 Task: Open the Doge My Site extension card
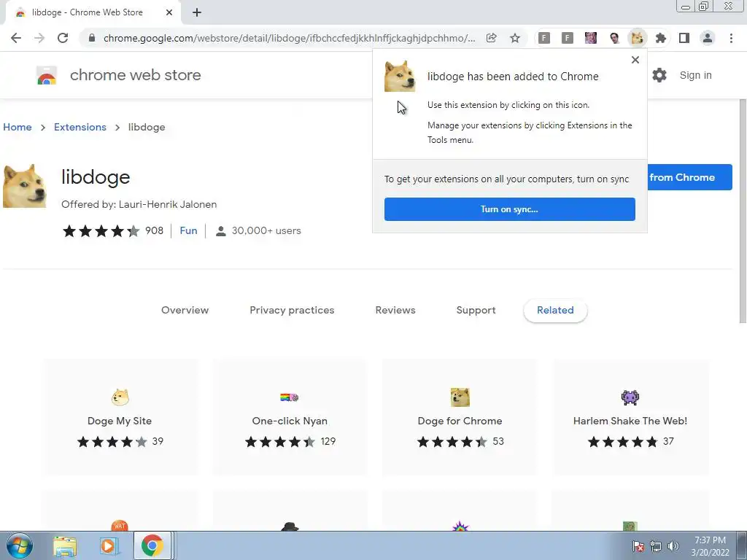[120, 417]
